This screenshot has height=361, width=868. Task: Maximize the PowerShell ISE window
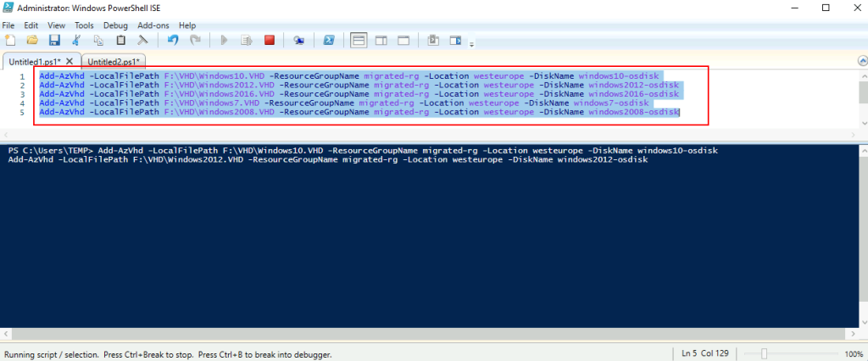826,8
